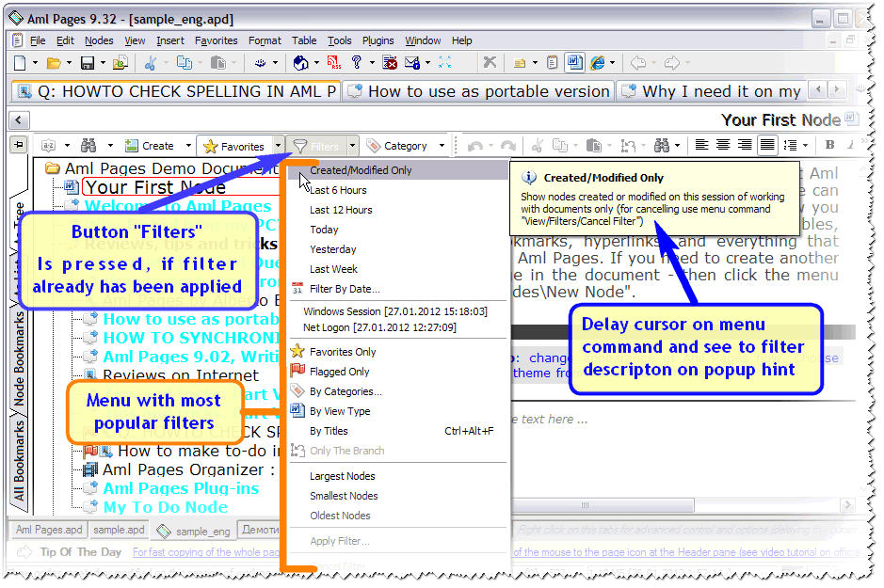Click the house Home icon
884x588 pixels.
[x=300, y=62]
